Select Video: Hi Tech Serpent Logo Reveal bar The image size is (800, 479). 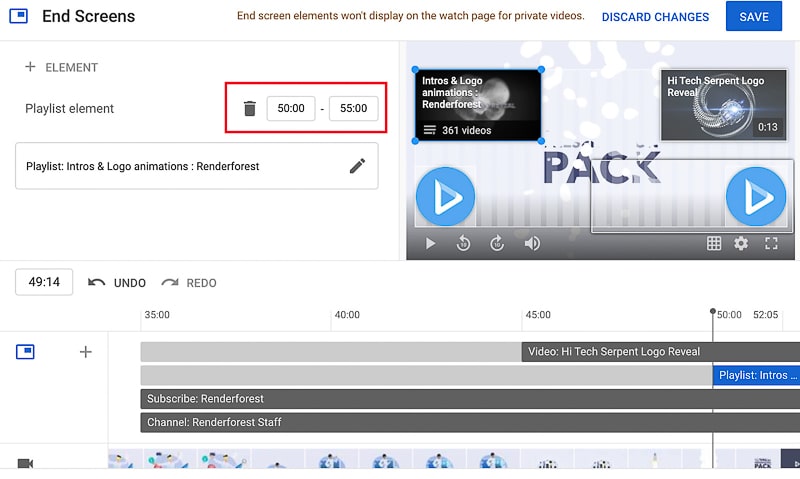tap(661, 352)
